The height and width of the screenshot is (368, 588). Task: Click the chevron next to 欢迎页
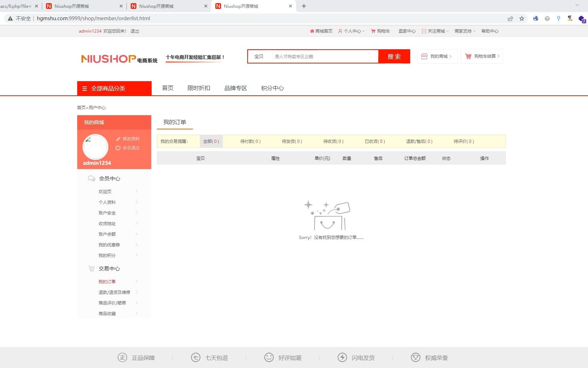(x=136, y=191)
